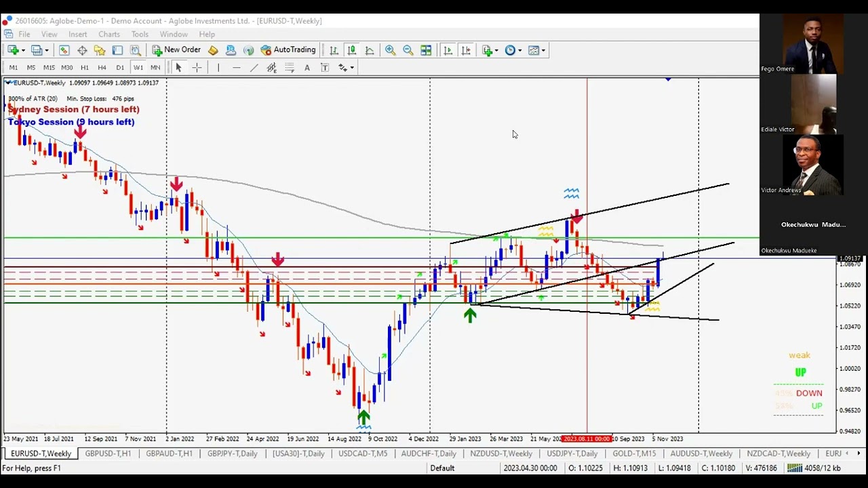
Task: Select the H4 timeframe
Action: click(102, 68)
